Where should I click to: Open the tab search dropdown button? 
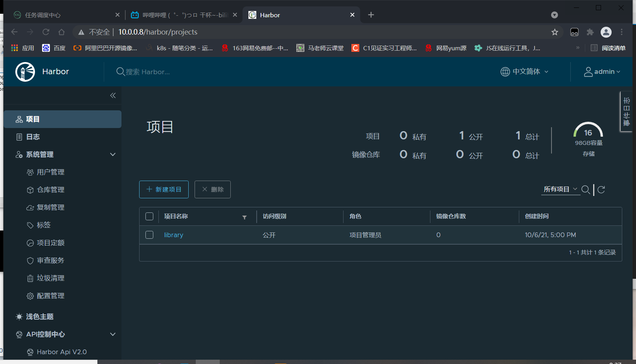pos(555,15)
